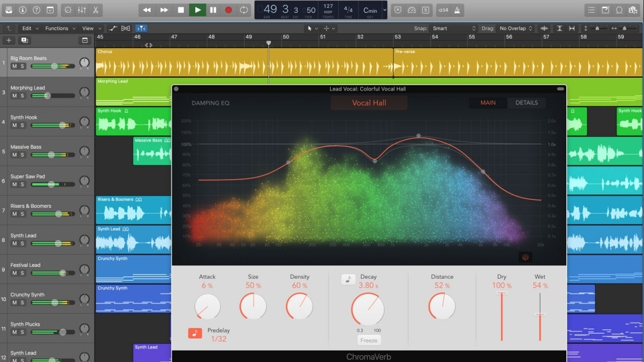Switch to the DETAILS tab in ChromaVerb
The width and height of the screenshot is (644, 362).
pos(527,103)
